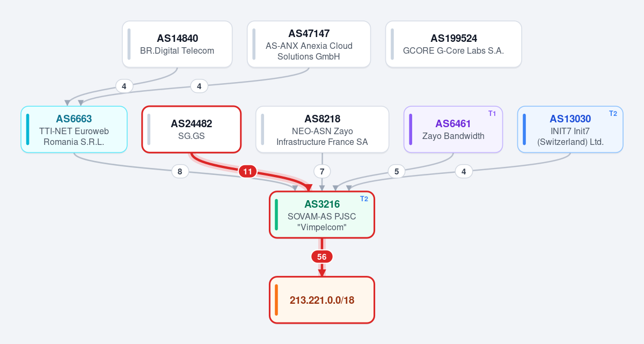The width and height of the screenshot is (644, 344).
Task: Select the edge count badge 8
Action: tap(180, 172)
